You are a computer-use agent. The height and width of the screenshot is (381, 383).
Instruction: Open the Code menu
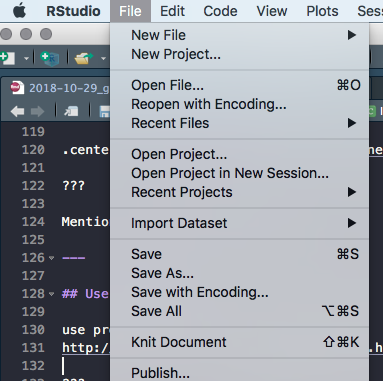(220, 11)
